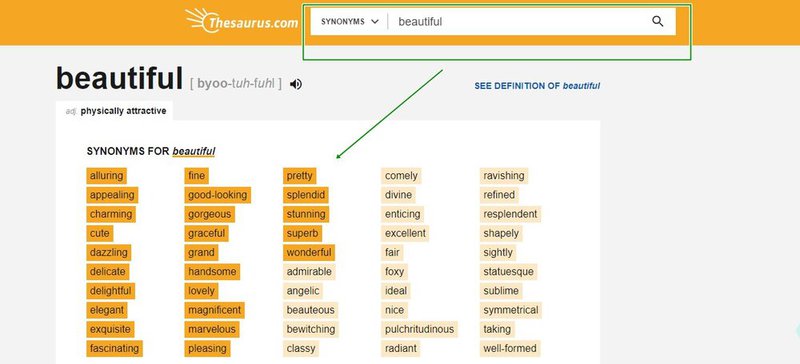Click the synonym foxy

[x=394, y=272]
